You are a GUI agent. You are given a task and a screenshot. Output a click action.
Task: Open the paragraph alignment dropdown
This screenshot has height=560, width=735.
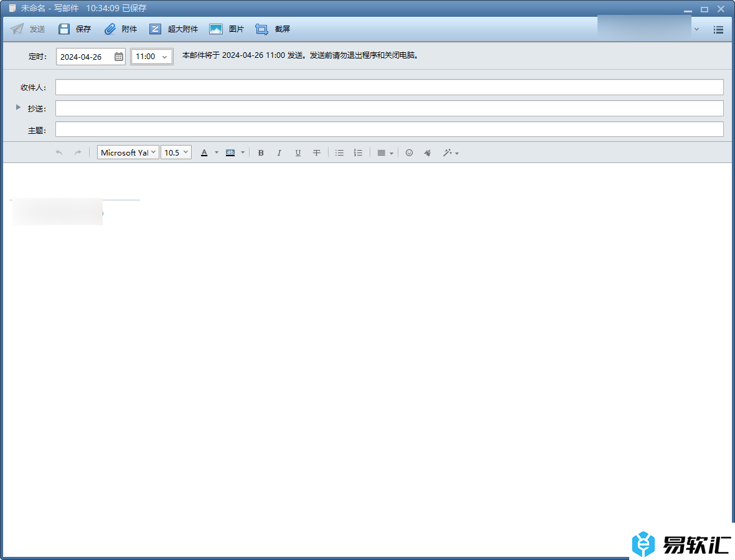pyautogui.click(x=385, y=153)
